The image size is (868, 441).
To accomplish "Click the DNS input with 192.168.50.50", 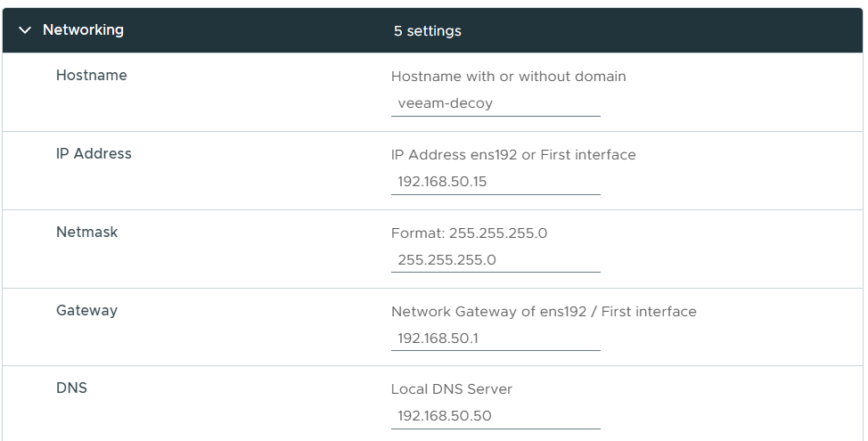I will 495,416.
